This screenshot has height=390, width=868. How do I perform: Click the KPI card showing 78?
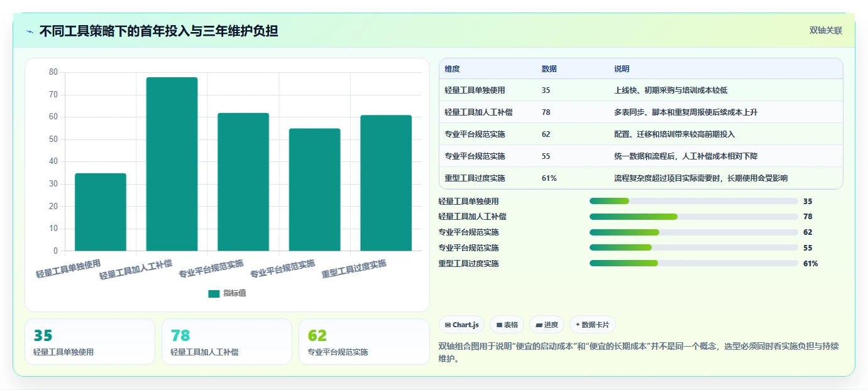[227, 342]
